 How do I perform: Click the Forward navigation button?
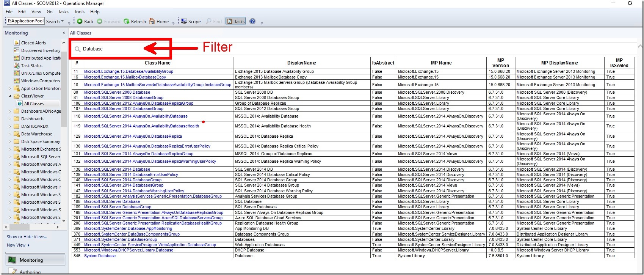tap(108, 21)
